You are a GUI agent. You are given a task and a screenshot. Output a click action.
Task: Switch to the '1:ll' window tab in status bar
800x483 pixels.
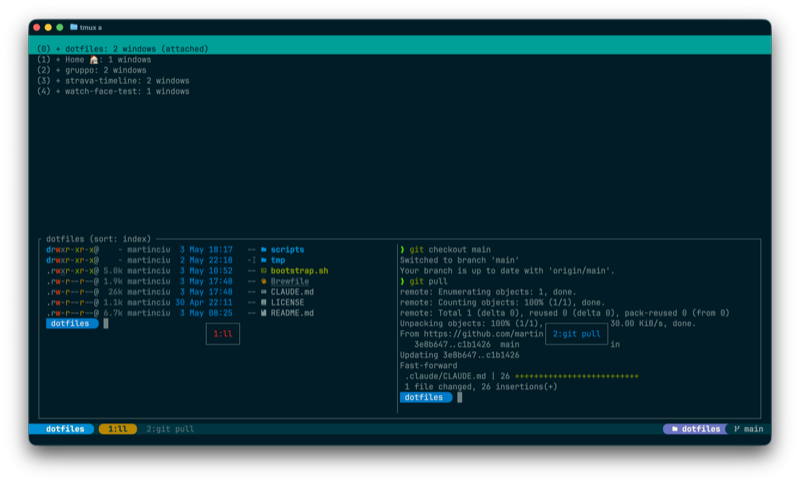tap(118, 429)
